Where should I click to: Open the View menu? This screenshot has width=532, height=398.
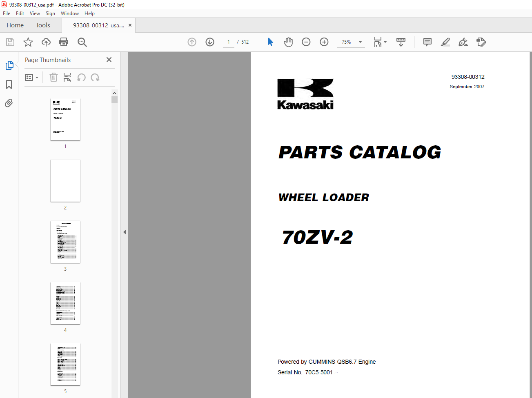click(x=35, y=13)
